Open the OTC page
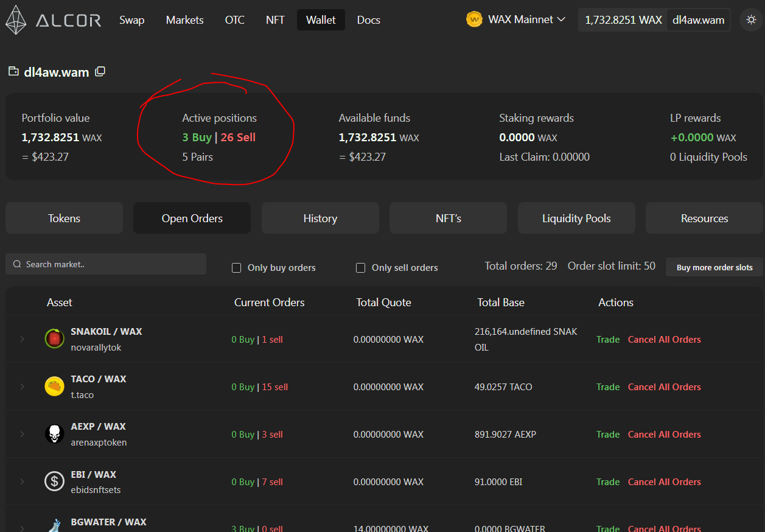This screenshot has width=765, height=532. tap(235, 20)
